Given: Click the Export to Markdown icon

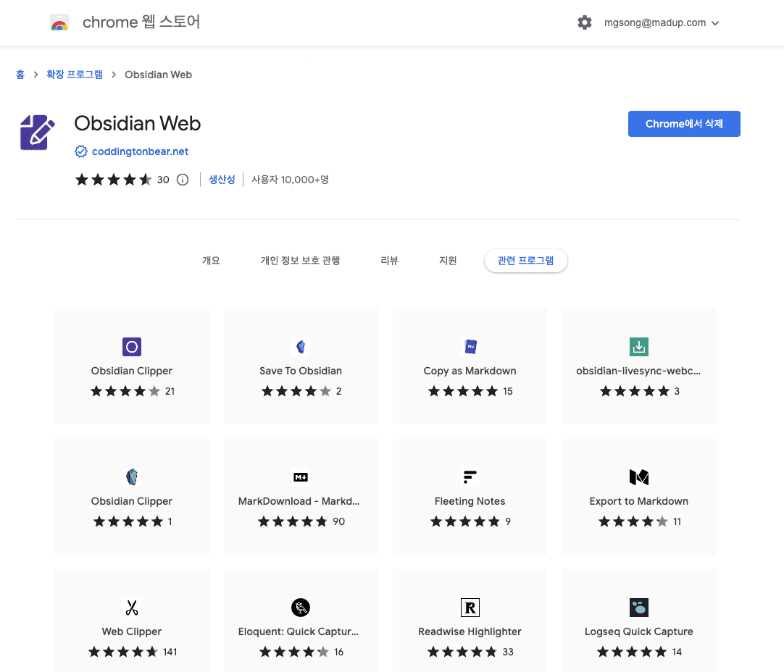Looking at the screenshot, I should tap(639, 477).
